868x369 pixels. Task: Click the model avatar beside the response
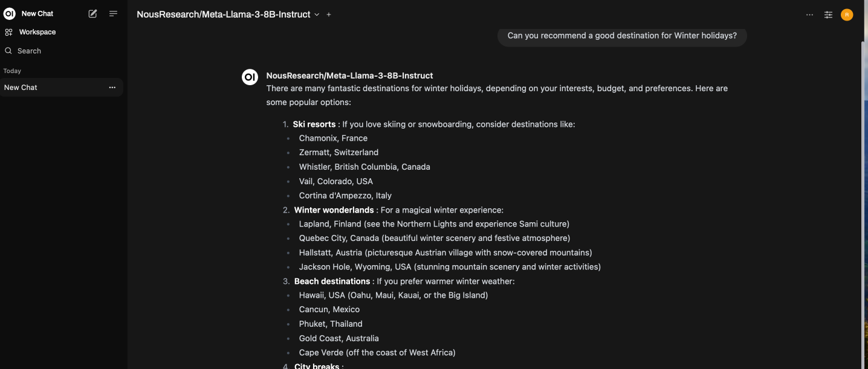250,77
